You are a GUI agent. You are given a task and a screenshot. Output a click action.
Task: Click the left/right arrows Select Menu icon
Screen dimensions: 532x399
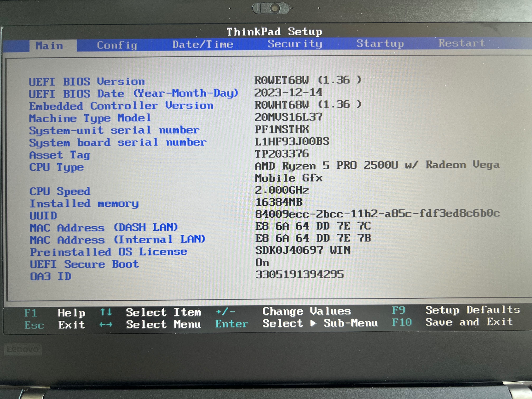click(x=106, y=325)
